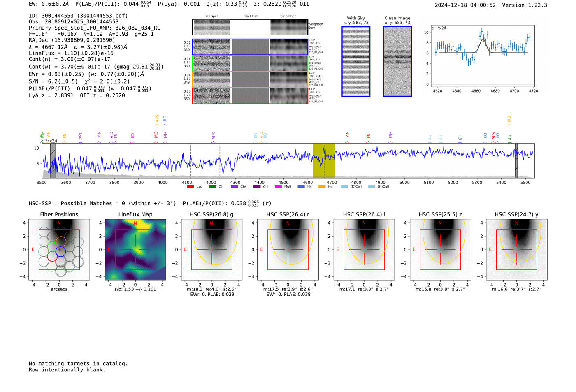
Task: Open the Lineflux Map image
Action: click(x=135, y=250)
